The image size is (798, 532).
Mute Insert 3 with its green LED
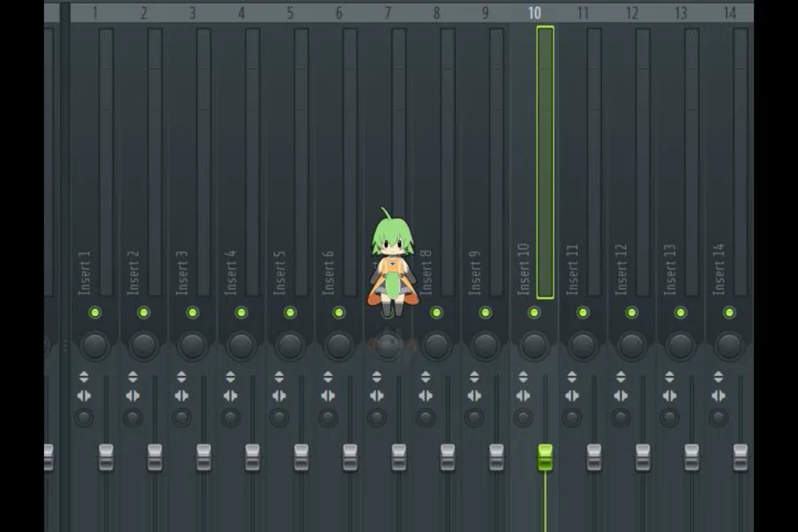click(x=192, y=313)
